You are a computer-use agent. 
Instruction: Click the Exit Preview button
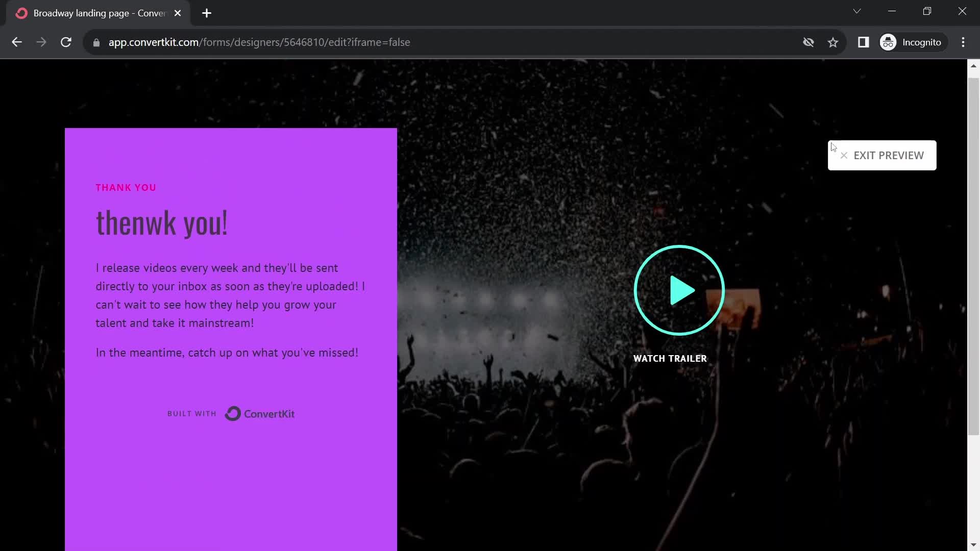click(882, 155)
